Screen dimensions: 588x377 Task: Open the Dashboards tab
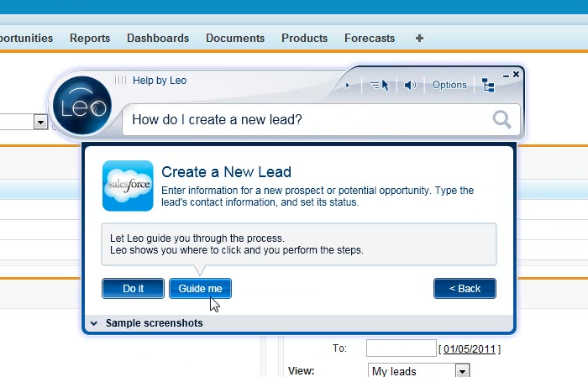click(x=158, y=38)
